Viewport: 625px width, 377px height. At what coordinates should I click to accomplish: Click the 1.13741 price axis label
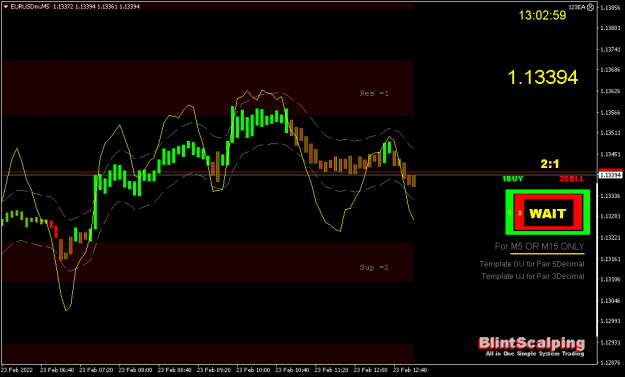(x=611, y=49)
